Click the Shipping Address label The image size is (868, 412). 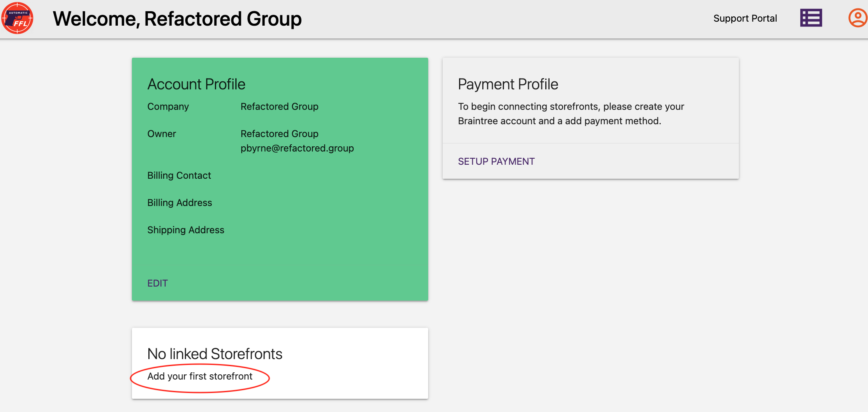(x=185, y=230)
